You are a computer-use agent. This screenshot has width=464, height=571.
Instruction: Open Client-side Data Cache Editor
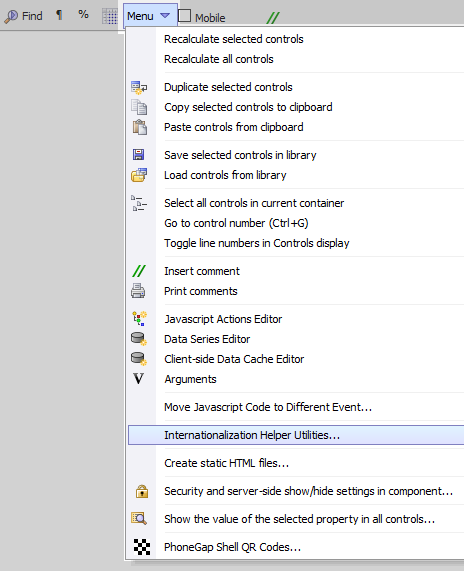pyautogui.click(x=234, y=359)
